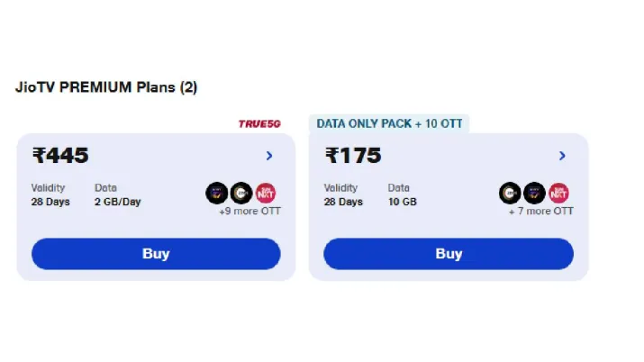Click the middle OTT icon on ₹445 plan
644x362 pixels.
(240, 192)
